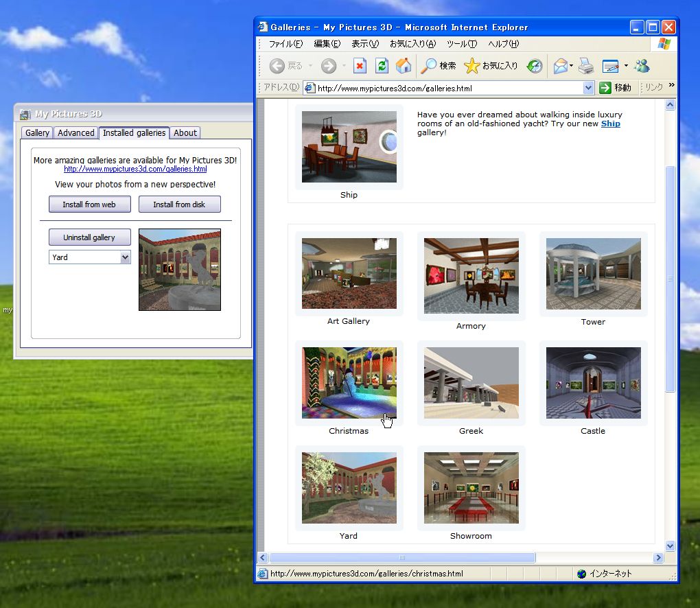The image size is (700, 608).
Task: Open the Christmas gallery thumbnail
Action: click(x=349, y=383)
